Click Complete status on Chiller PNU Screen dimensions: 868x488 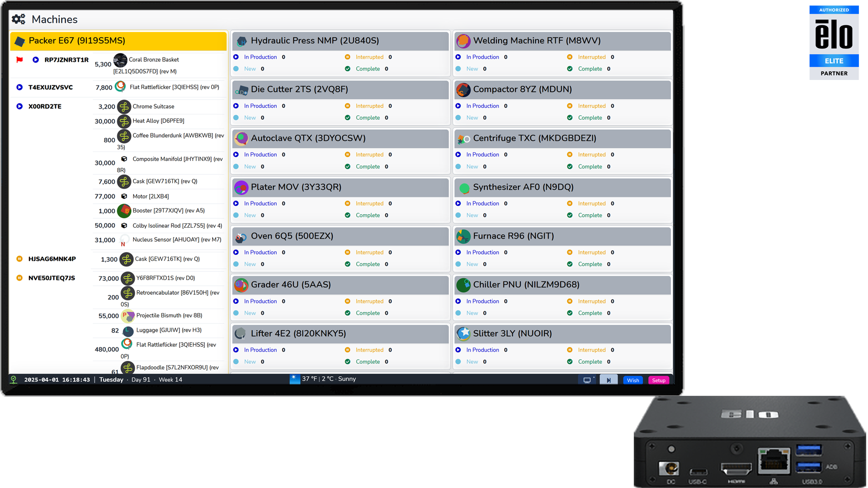(590, 313)
